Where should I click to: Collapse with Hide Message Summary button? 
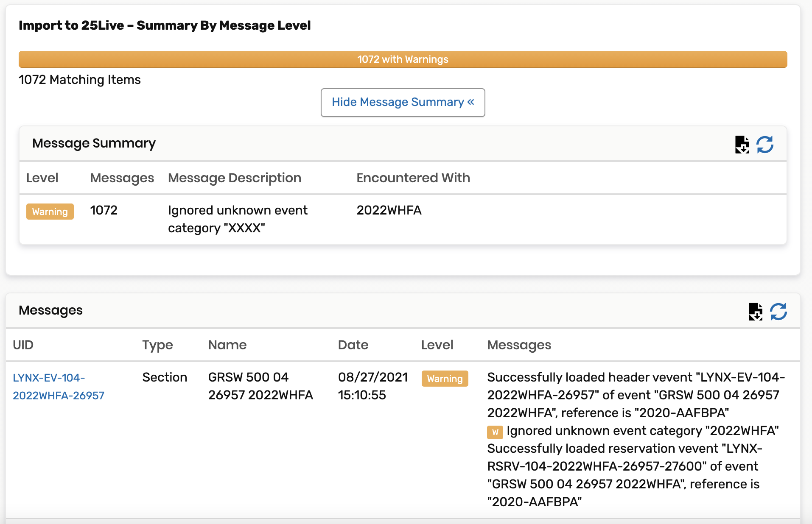click(x=403, y=103)
